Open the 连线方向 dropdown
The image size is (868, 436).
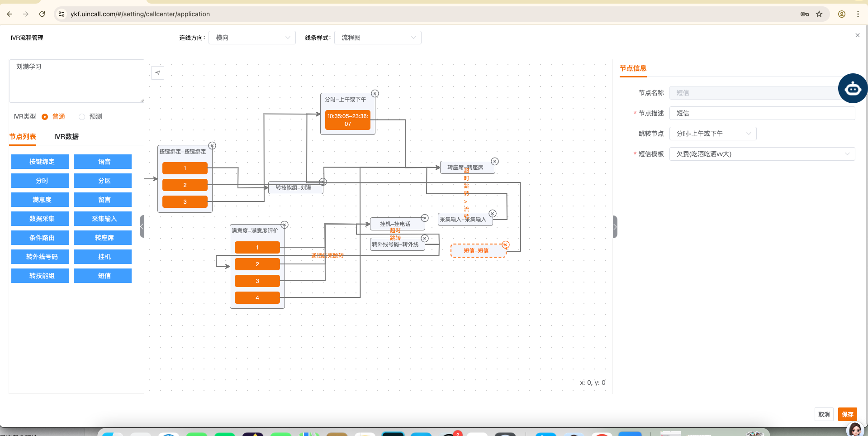point(252,38)
